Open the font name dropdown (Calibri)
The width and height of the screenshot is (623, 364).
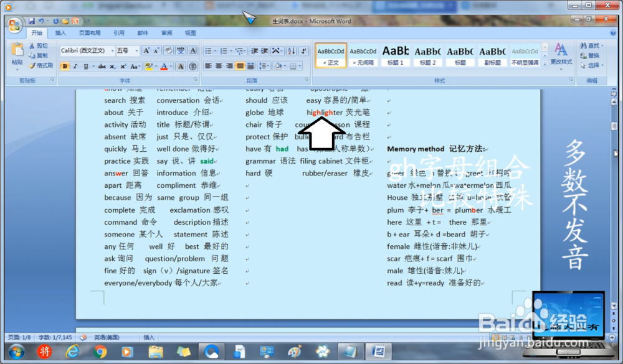coord(112,50)
